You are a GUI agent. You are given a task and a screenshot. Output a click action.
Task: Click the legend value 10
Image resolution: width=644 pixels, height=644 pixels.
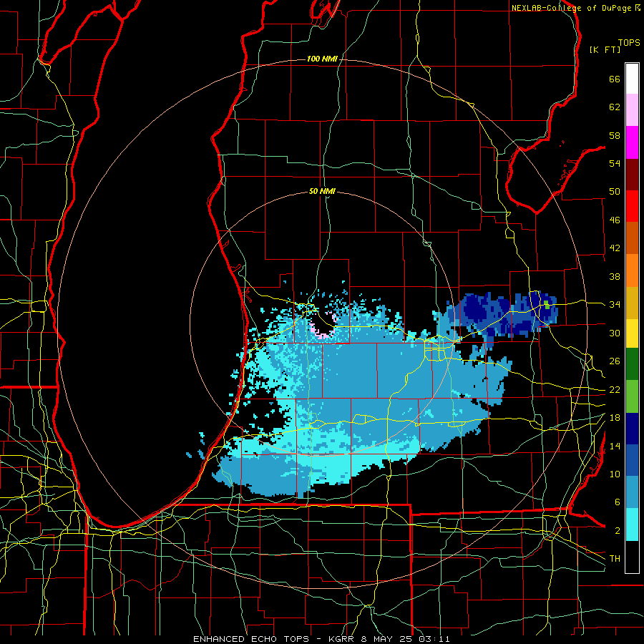pos(615,474)
